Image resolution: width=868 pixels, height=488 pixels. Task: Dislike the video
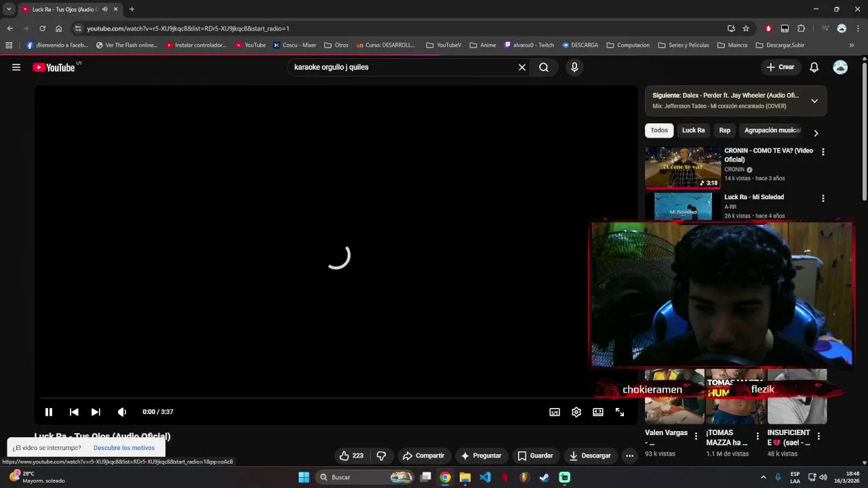pyautogui.click(x=381, y=455)
